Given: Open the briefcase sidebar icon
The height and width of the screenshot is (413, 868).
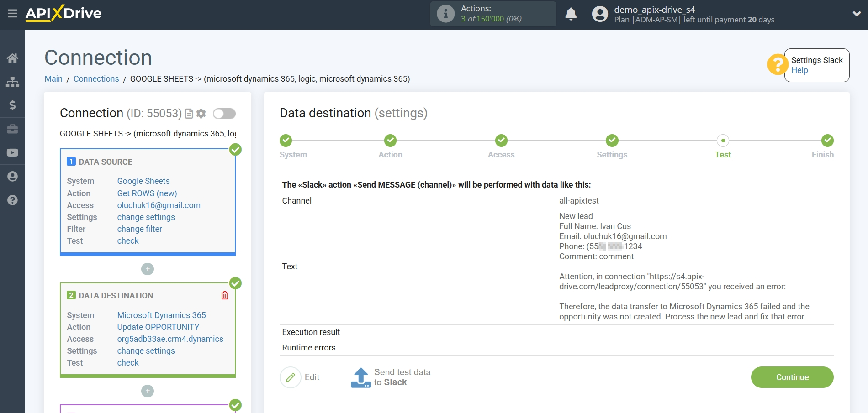Looking at the screenshot, I should (x=12, y=129).
